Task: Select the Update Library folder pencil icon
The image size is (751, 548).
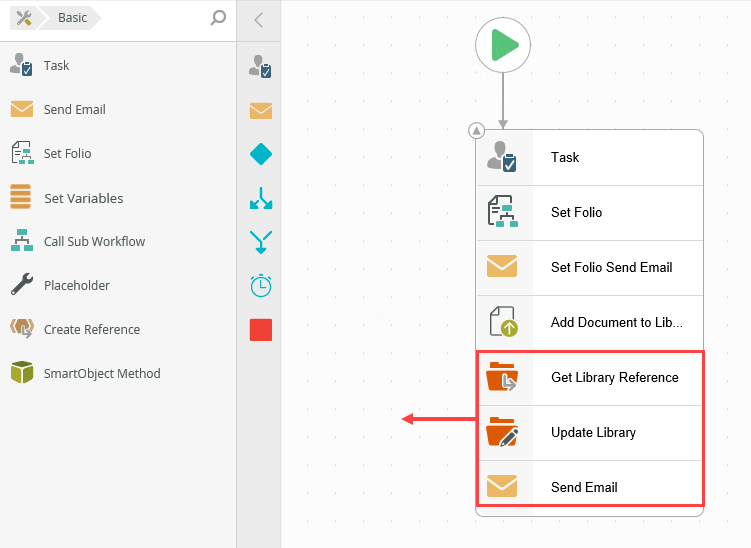Action: click(x=502, y=432)
